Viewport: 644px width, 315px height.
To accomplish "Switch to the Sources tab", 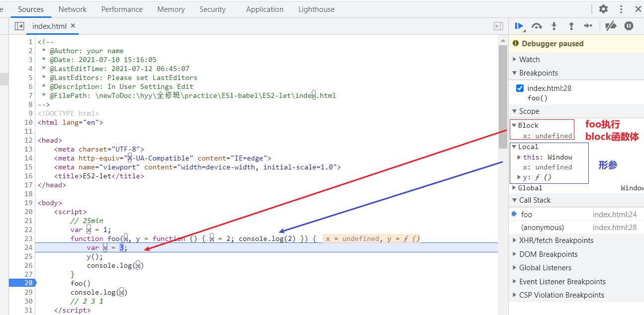I will tap(31, 9).
